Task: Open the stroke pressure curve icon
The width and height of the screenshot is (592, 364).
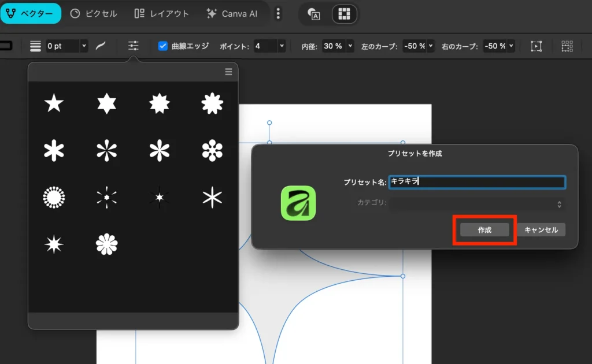Action: [101, 46]
